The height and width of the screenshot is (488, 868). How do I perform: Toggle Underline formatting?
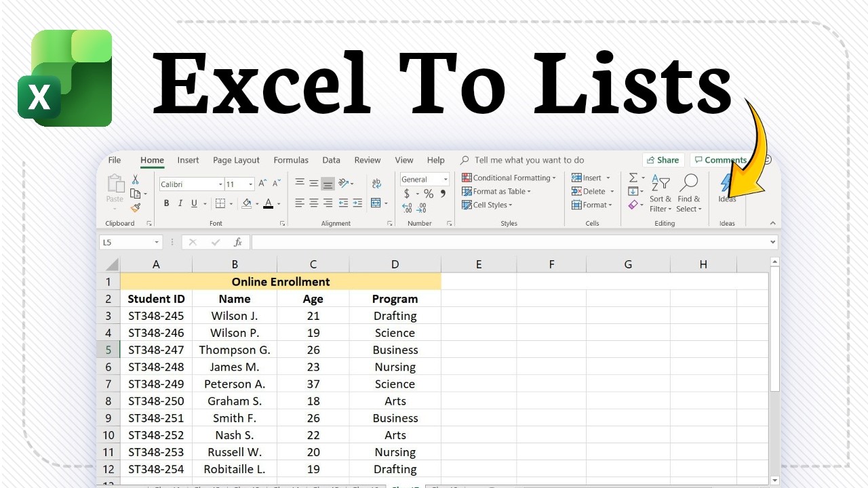pyautogui.click(x=194, y=203)
